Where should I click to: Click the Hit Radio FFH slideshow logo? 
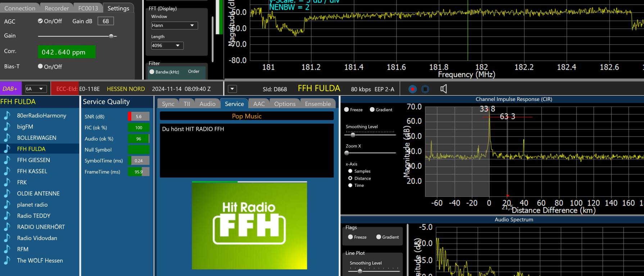tap(249, 226)
